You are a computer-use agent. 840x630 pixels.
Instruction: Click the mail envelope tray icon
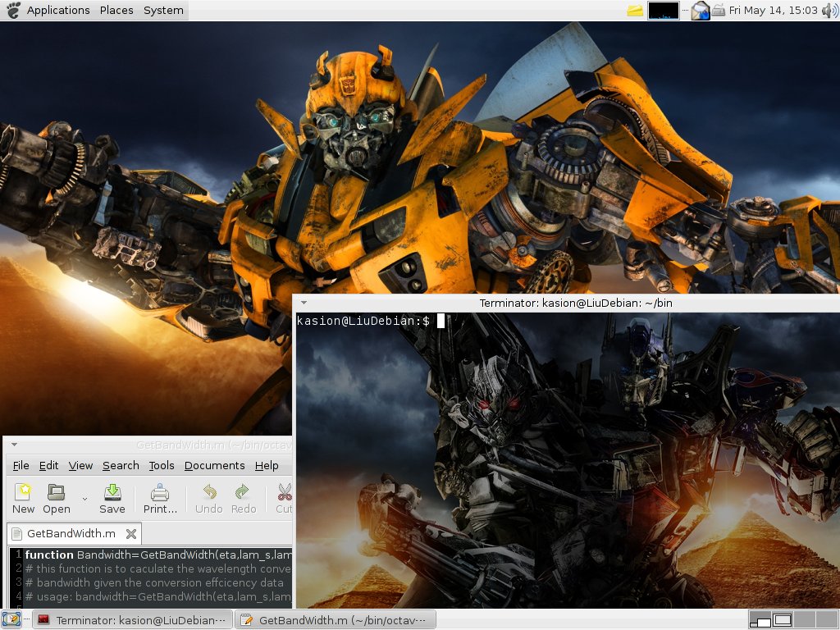point(701,10)
